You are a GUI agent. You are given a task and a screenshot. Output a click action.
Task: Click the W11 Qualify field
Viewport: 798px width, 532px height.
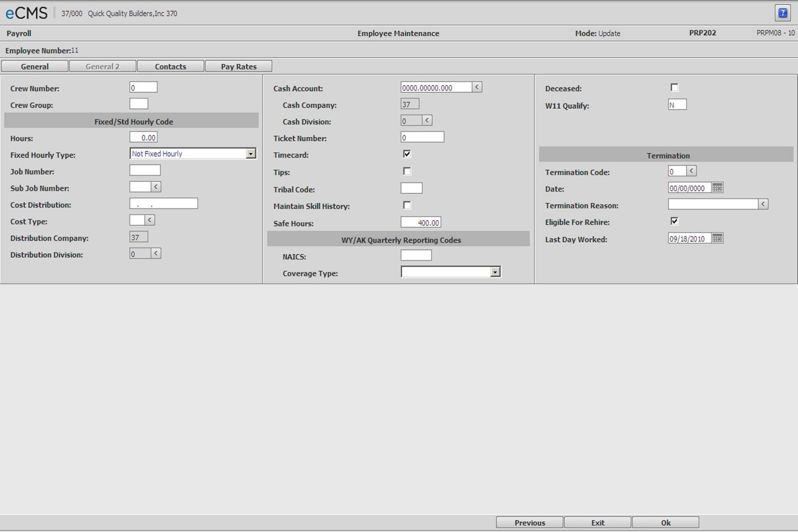tap(677, 104)
